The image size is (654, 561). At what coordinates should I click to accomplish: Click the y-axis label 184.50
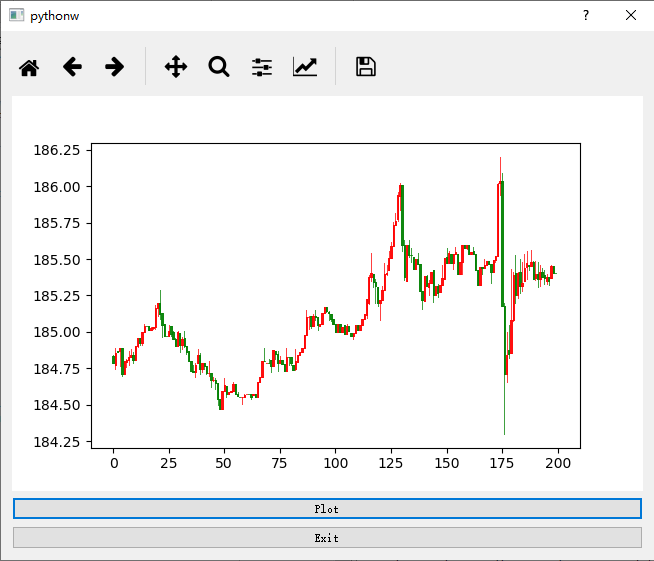(x=57, y=405)
